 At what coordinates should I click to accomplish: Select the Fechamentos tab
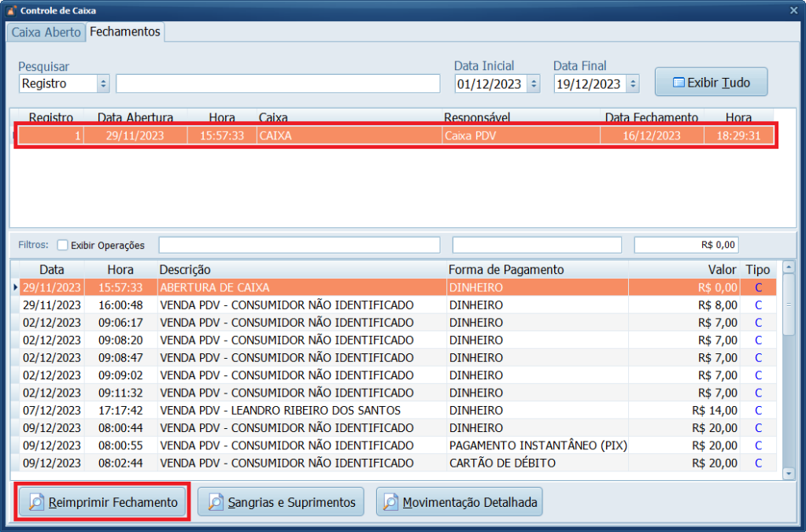pyautogui.click(x=124, y=31)
